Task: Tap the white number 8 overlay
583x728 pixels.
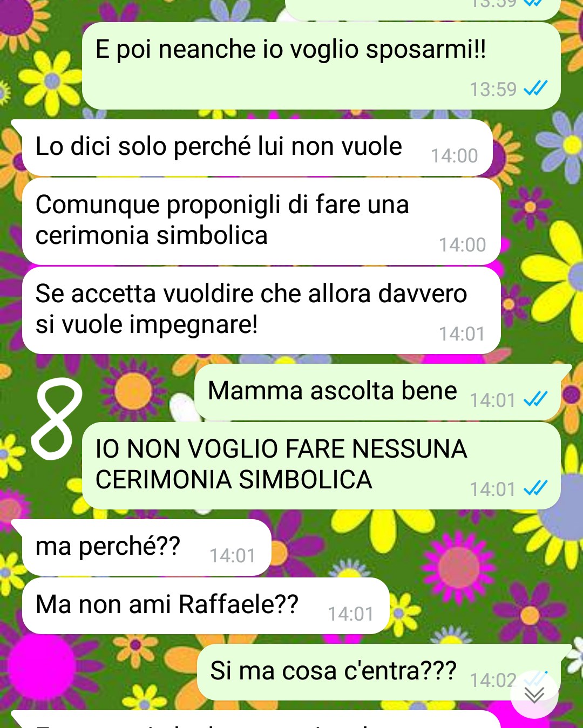Action: pyautogui.click(x=57, y=418)
